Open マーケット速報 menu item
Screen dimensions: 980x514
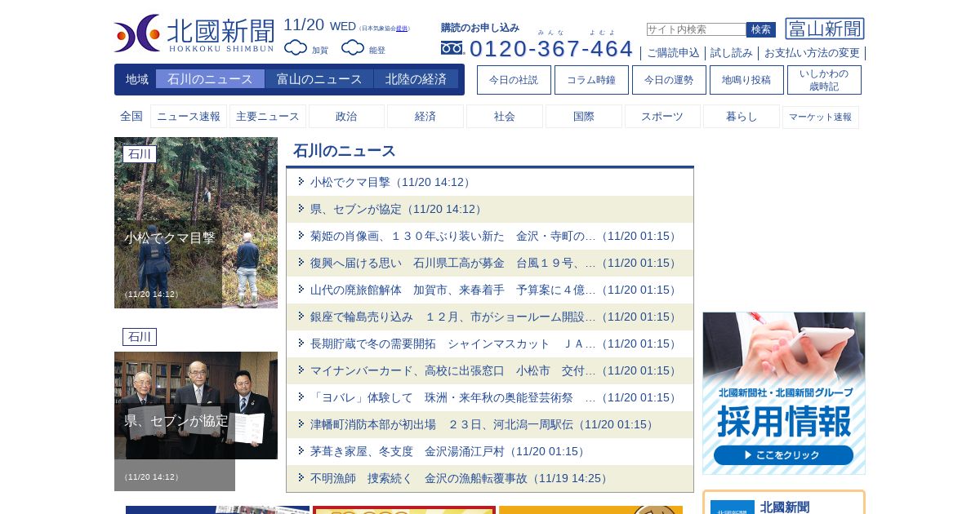(x=821, y=117)
